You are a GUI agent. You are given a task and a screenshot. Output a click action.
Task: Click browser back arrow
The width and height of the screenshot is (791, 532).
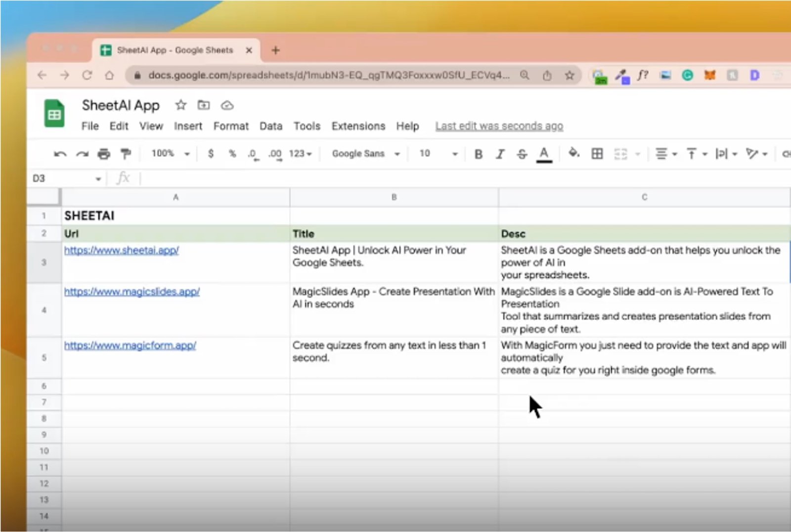42,75
